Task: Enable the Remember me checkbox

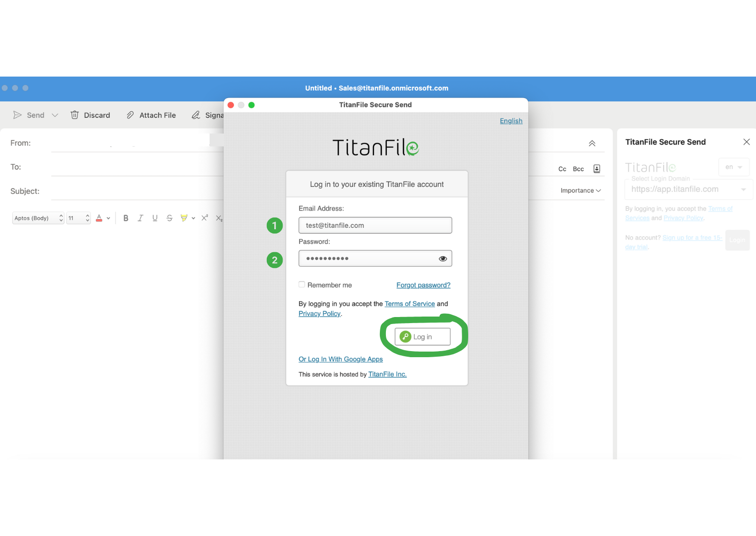Action: pos(302,285)
